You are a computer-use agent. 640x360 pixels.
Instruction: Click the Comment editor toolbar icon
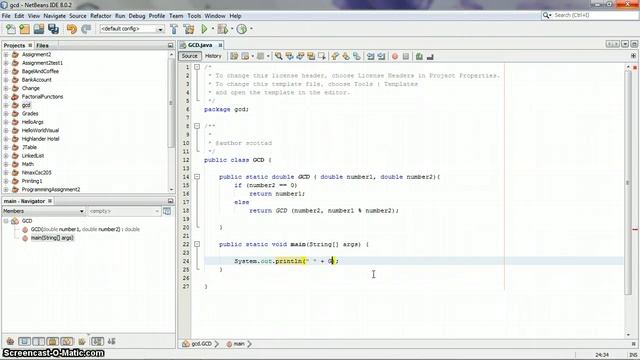point(419,56)
